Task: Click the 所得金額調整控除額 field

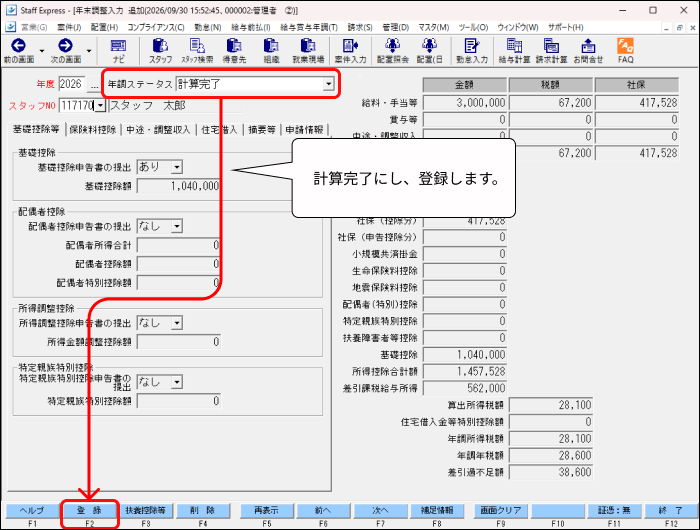Action: pos(179,342)
